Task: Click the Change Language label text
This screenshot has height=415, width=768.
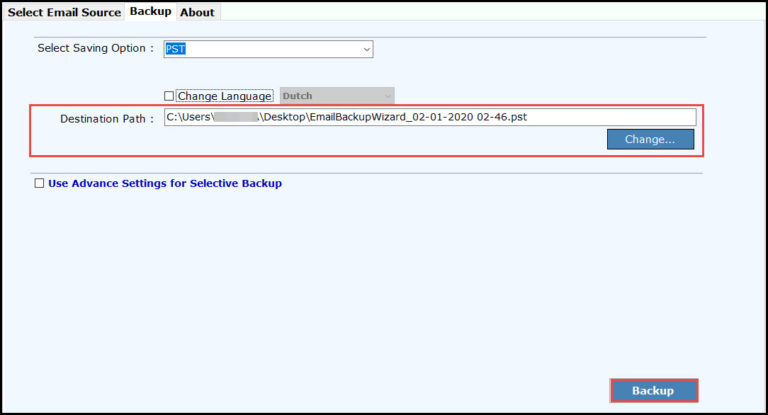Action: 224,96
